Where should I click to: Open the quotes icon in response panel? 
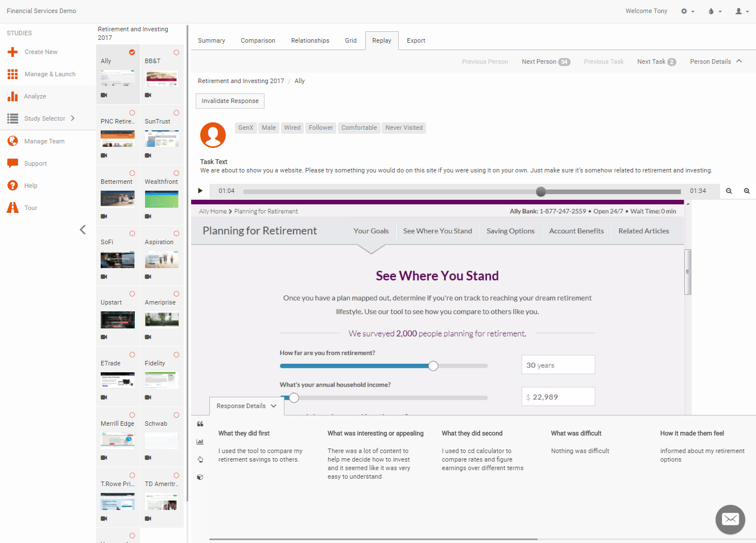tap(200, 424)
